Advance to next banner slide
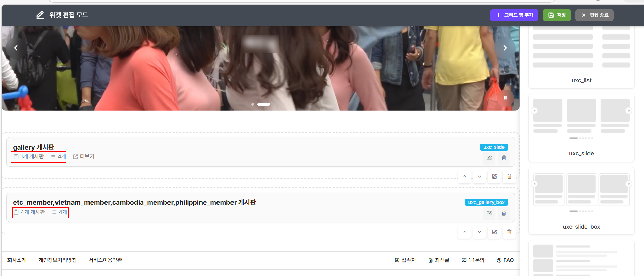This screenshot has width=644, height=276. point(505,48)
